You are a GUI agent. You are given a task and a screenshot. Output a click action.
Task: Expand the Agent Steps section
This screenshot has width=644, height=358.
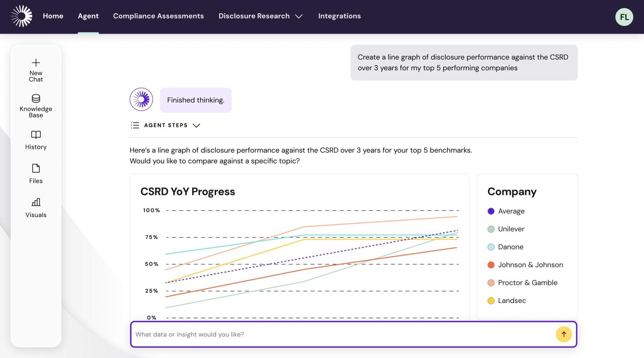[196, 125]
